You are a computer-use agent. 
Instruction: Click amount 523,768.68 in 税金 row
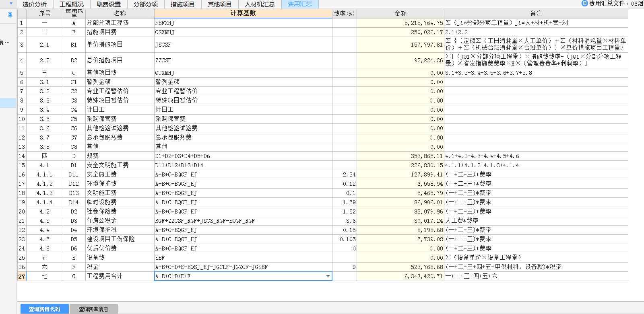[400, 267]
